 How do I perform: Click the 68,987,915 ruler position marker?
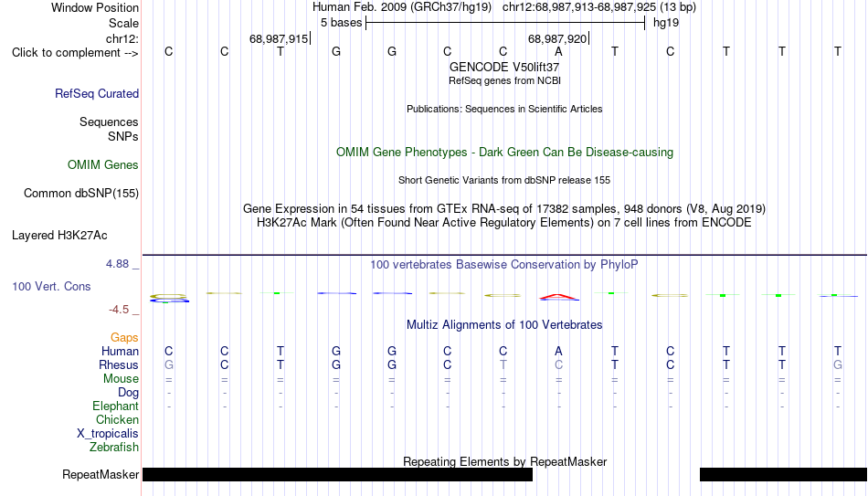pyautogui.click(x=279, y=38)
